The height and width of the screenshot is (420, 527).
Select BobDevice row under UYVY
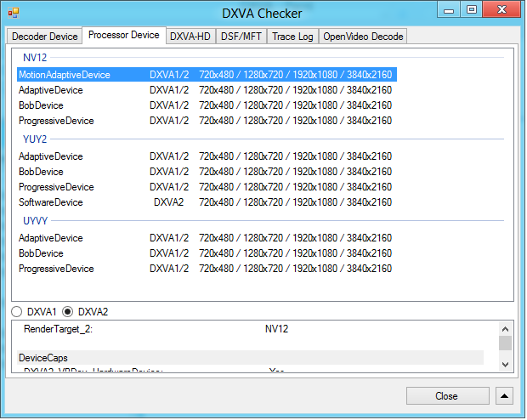[x=206, y=253]
